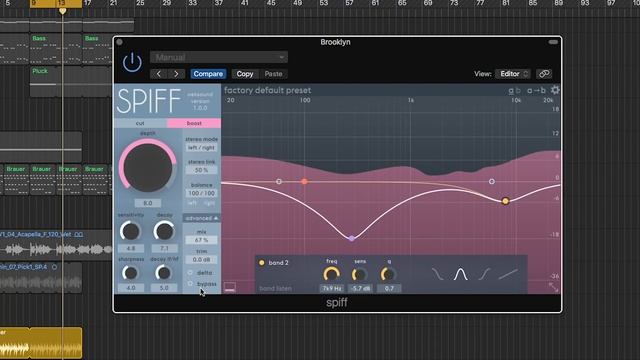Click the band panel toggle icon
This screenshot has height=360, width=640.
(x=230, y=287)
